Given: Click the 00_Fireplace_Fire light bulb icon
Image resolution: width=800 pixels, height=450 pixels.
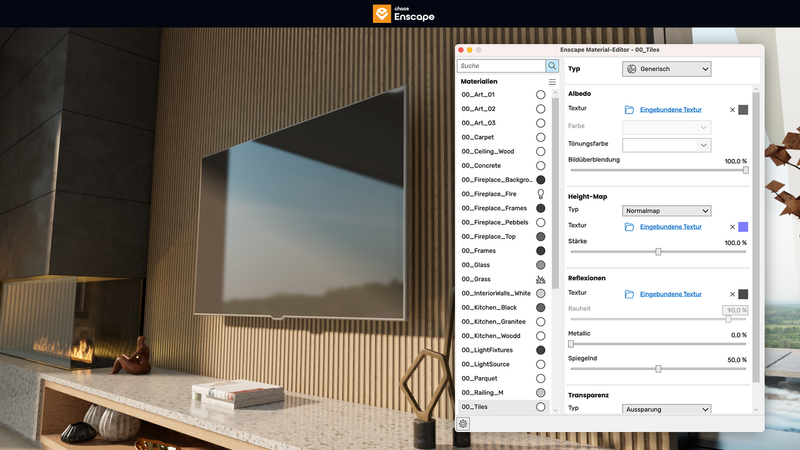Looking at the screenshot, I should (540, 194).
